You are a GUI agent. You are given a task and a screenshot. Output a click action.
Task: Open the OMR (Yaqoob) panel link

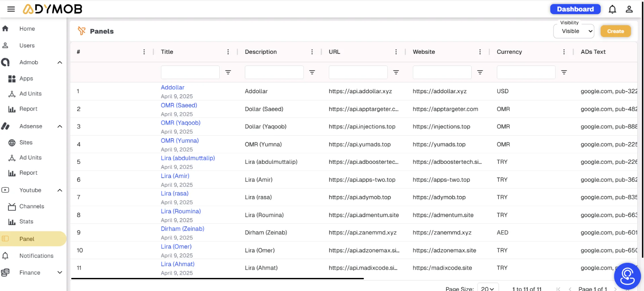point(181,123)
